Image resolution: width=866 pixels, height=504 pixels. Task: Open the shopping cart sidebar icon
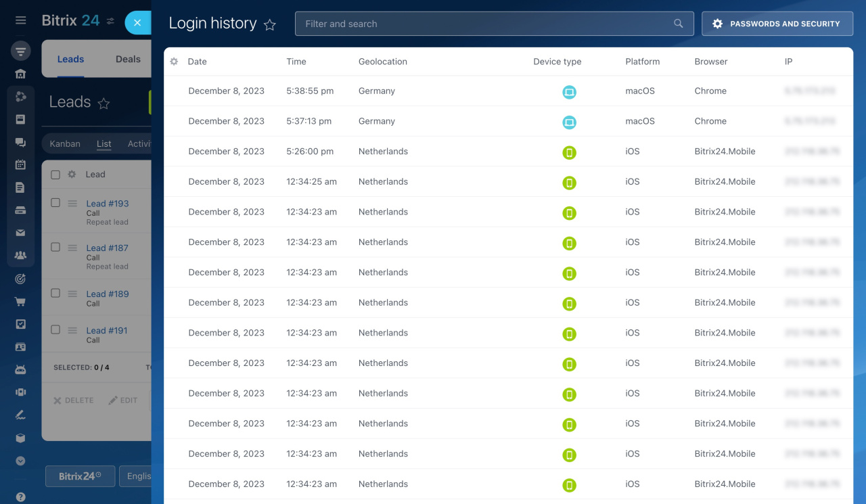point(20,302)
